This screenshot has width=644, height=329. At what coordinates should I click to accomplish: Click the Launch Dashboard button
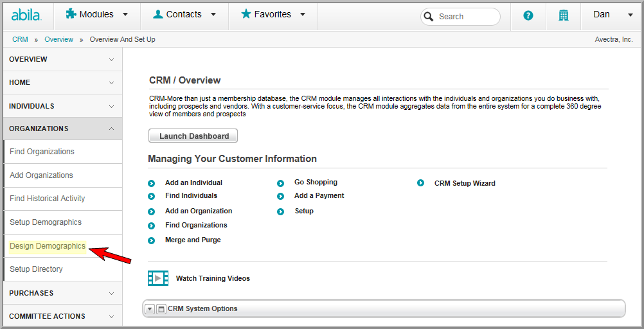(x=193, y=136)
